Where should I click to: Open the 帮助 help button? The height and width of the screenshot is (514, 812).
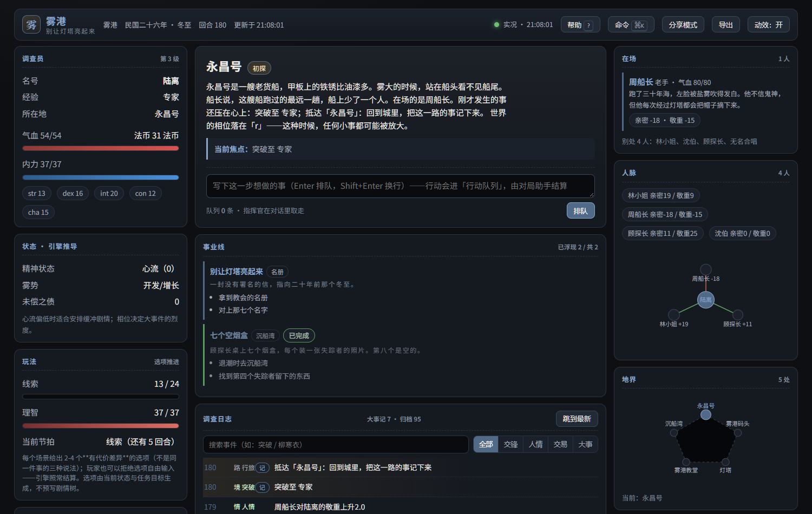coord(580,25)
